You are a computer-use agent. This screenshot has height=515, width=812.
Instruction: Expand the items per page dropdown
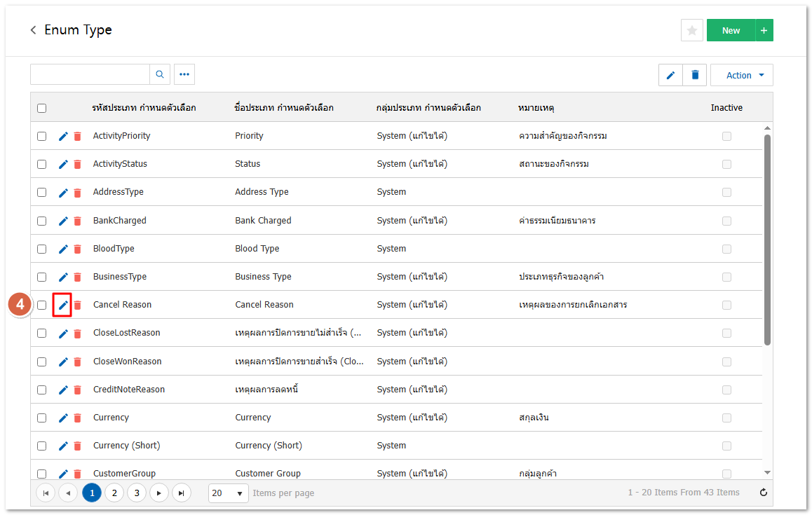coord(229,493)
